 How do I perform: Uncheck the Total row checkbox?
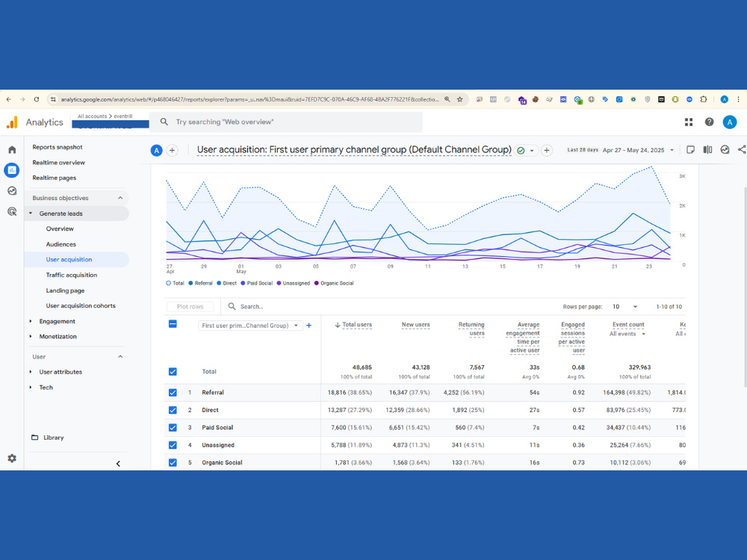pos(173,371)
